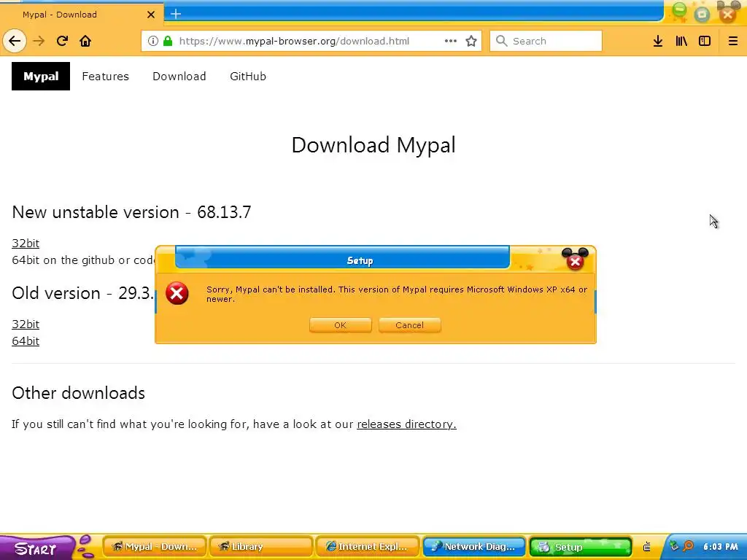
Task: Click the taskbar clock 6:03 PM
Action: coord(720,547)
